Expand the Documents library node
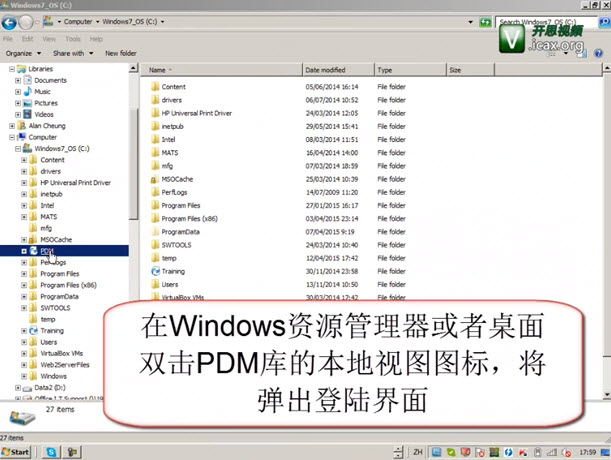This screenshot has width=611, height=460. 18,81
